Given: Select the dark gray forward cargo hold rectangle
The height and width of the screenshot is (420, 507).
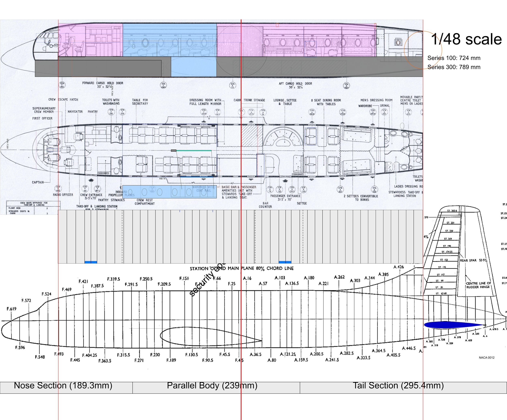Looking at the screenshot, I should (x=98, y=69).
